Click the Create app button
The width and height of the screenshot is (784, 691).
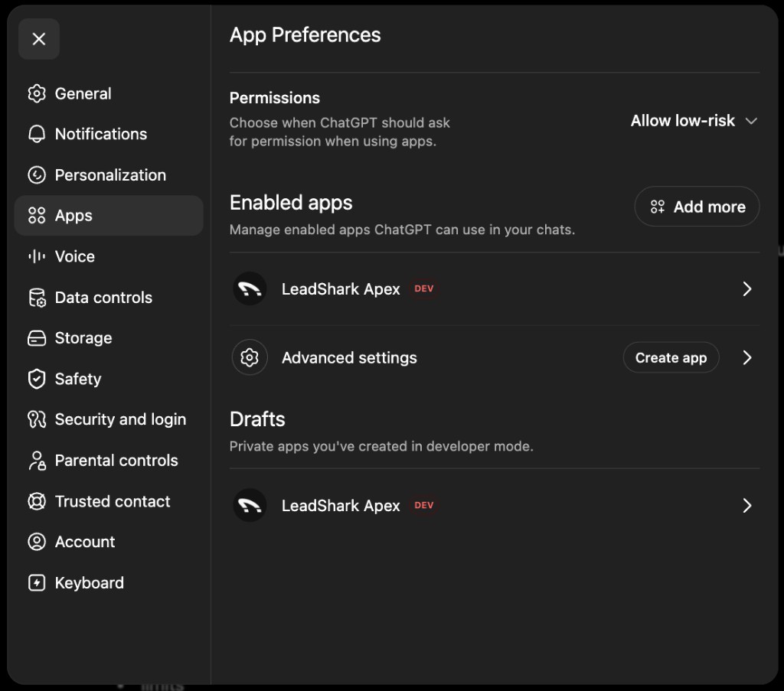[671, 357]
